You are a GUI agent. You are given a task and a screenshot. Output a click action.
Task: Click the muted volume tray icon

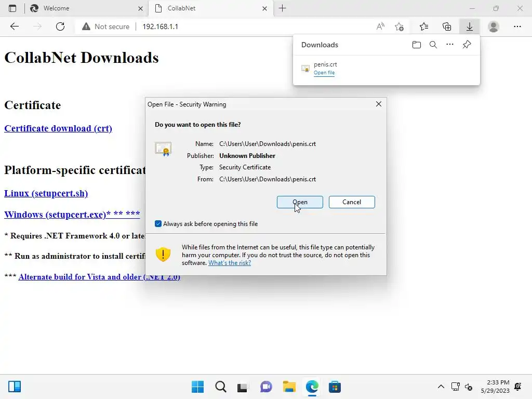coord(469,387)
